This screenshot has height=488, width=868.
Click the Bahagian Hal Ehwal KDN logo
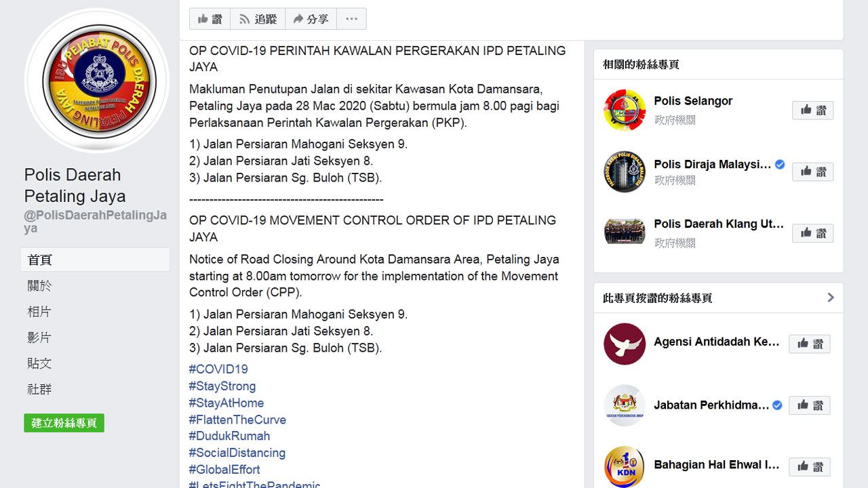pyautogui.click(x=625, y=466)
